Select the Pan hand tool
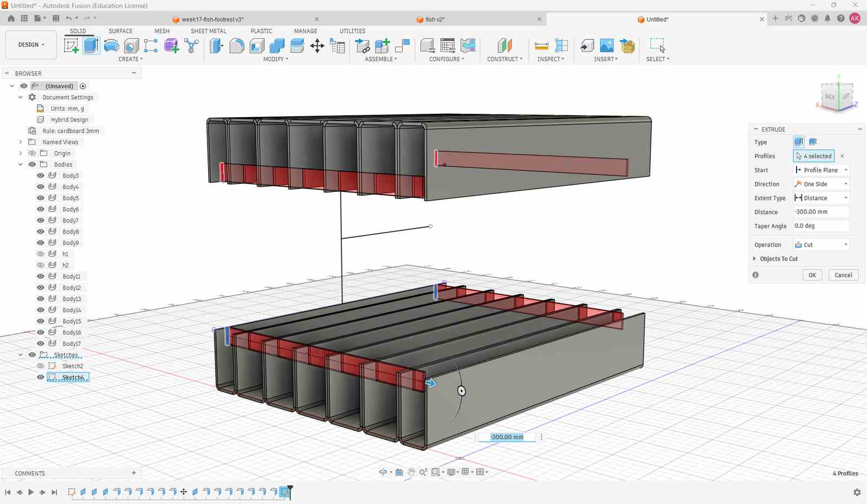The width and height of the screenshot is (867, 504). coord(411,472)
